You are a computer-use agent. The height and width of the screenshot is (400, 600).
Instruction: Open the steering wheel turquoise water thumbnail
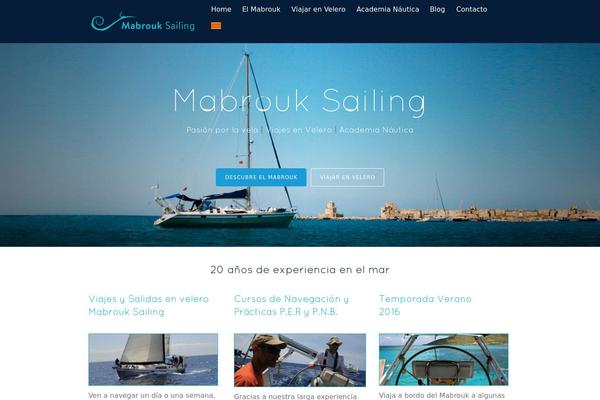point(443,359)
